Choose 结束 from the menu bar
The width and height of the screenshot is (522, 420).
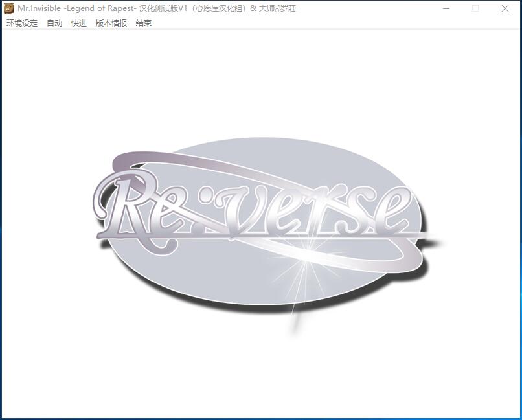click(144, 23)
